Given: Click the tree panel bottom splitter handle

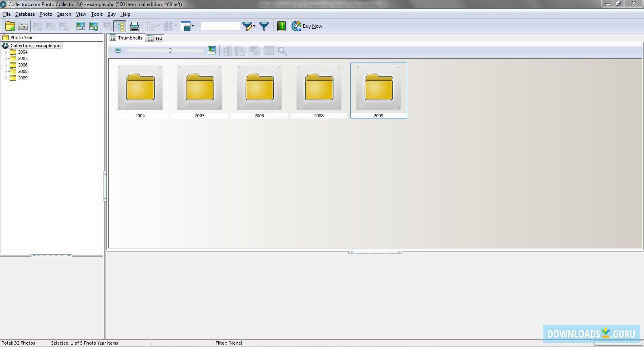Looking at the screenshot, I should pyautogui.click(x=52, y=256).
